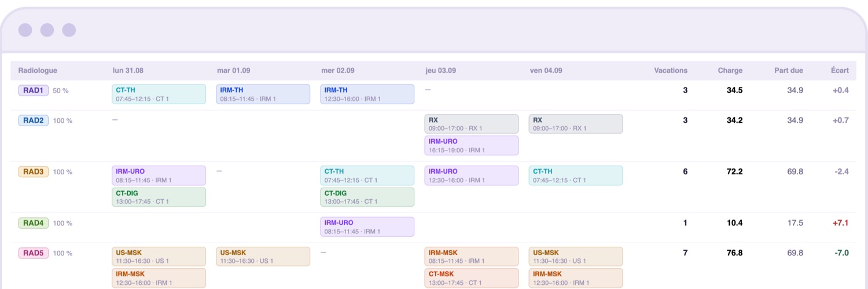Select RAD5 CT-MSK shift on jeu 03.09
Viewport: 868px width, 289px height.
tap(472, 278)
